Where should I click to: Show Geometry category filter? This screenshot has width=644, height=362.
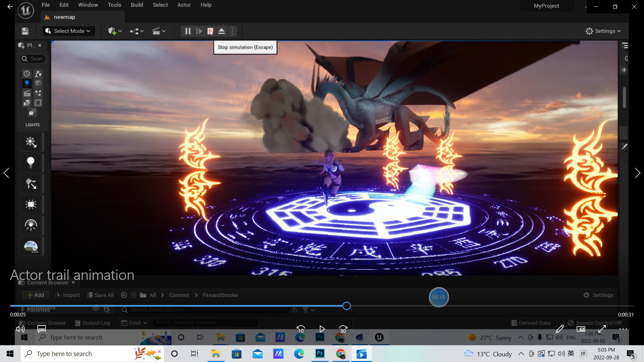point(27,103)
